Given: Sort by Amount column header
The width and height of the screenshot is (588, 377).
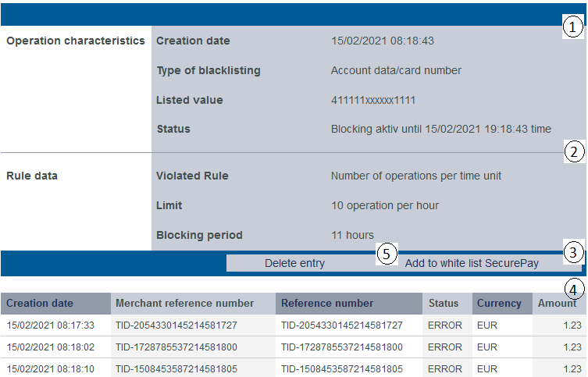Looking at the screenshot, I should 557,304.
